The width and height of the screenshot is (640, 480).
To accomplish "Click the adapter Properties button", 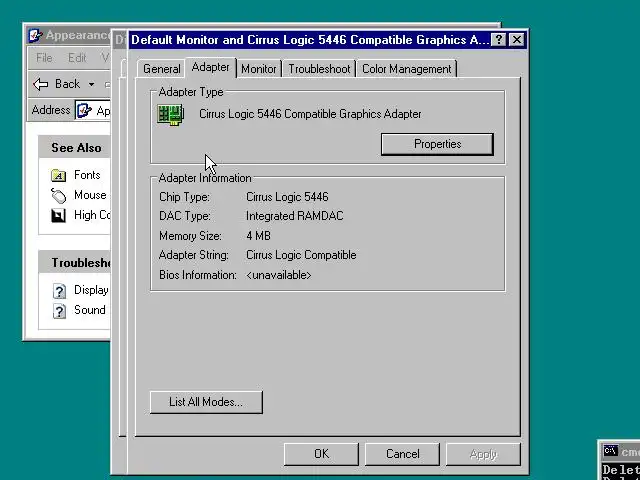I will (437, 144).
